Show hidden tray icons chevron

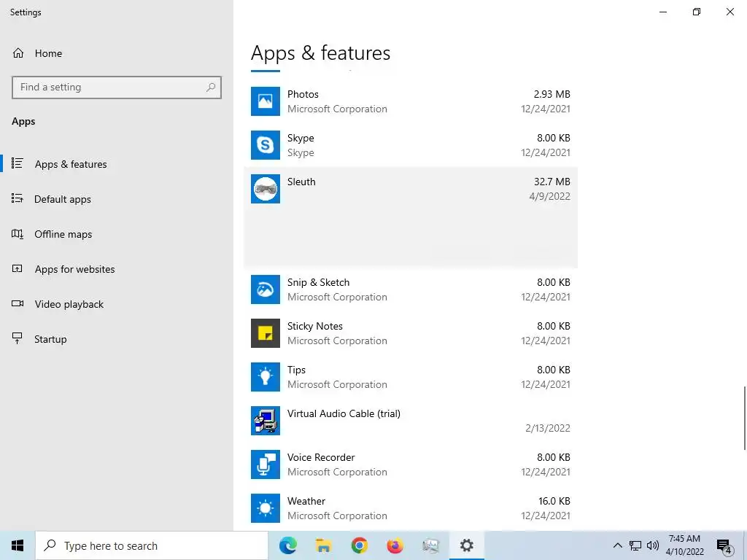(x=617, y=545)
